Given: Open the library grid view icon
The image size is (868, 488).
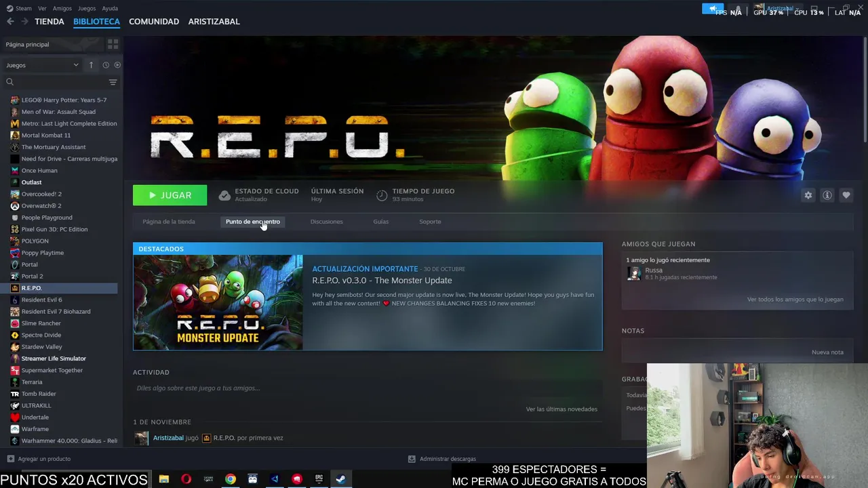Looking at the screenshot, I should pos(113,44).
